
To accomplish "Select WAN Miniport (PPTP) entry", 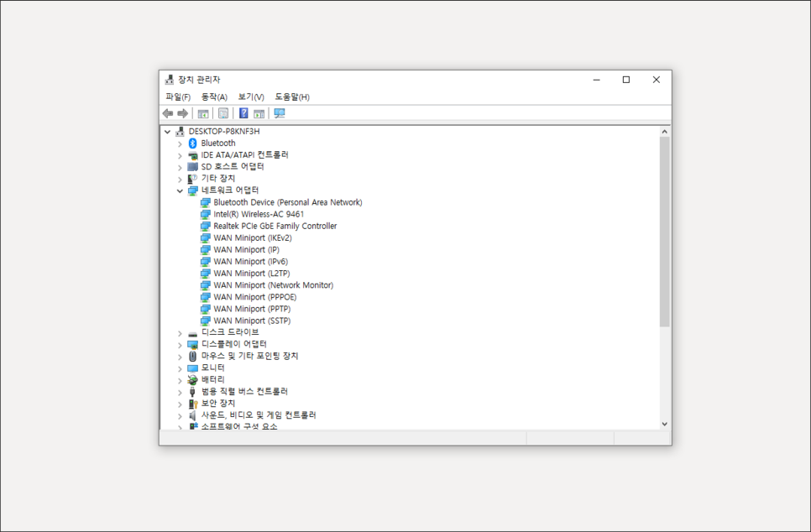I will coord(252,309).
